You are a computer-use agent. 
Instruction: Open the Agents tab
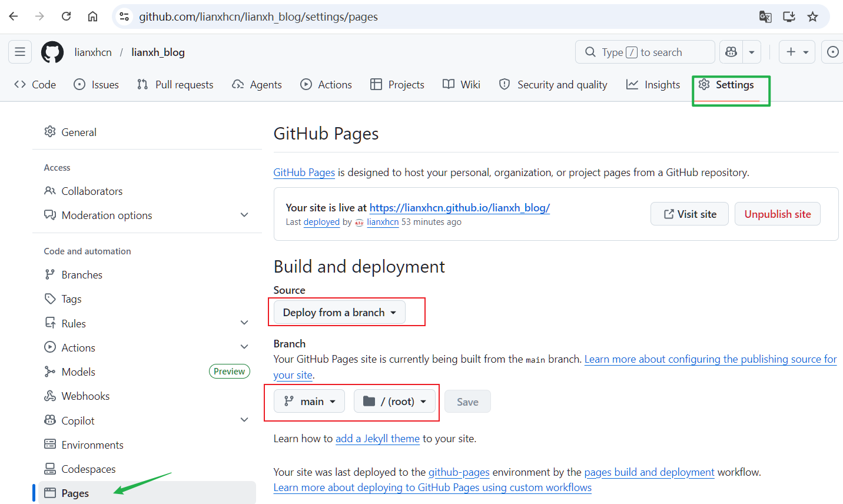257,84
